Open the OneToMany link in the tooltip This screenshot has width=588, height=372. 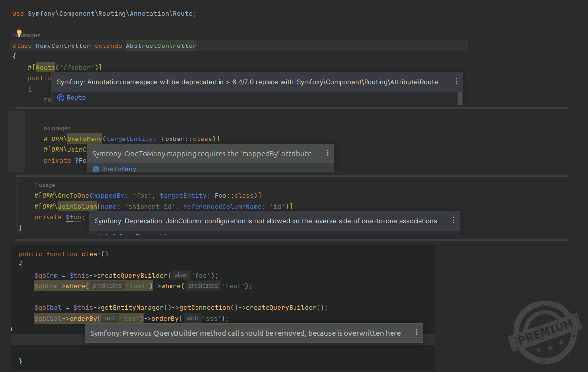tap(119, 169)
